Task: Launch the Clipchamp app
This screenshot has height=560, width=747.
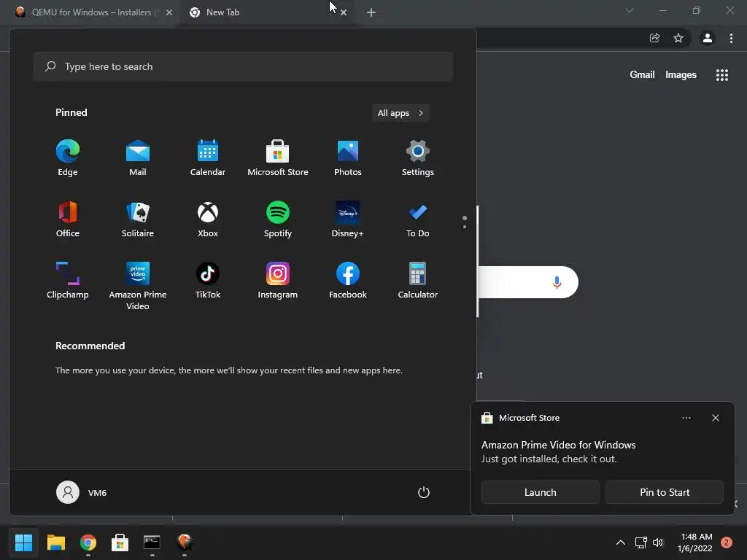Action: (68, 281)
